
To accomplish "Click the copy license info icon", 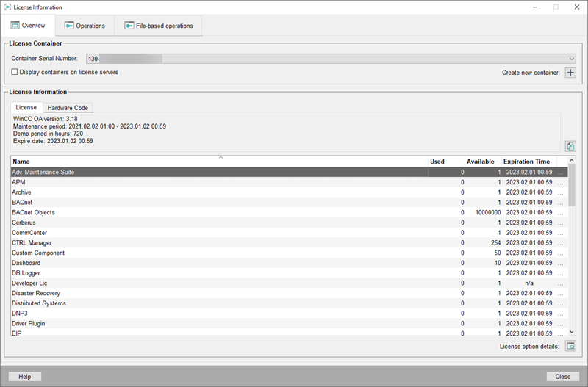I will (x=570, y=146).
